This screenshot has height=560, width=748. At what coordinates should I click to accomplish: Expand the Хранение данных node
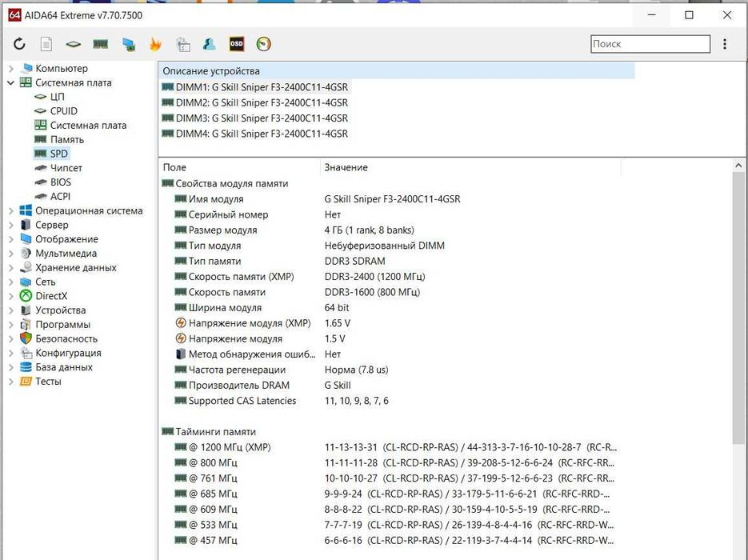tap(11, 268)
